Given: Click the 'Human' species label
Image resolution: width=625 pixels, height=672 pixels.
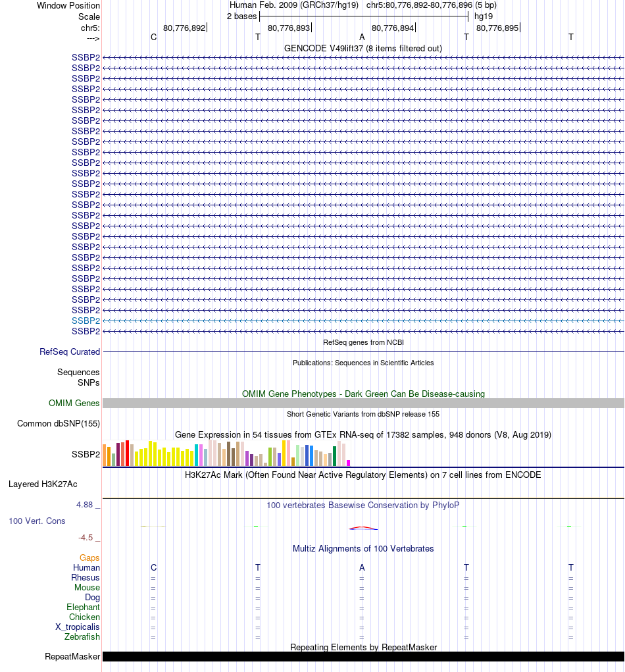Looking at the screenshot, I should [x=87, y=568].
